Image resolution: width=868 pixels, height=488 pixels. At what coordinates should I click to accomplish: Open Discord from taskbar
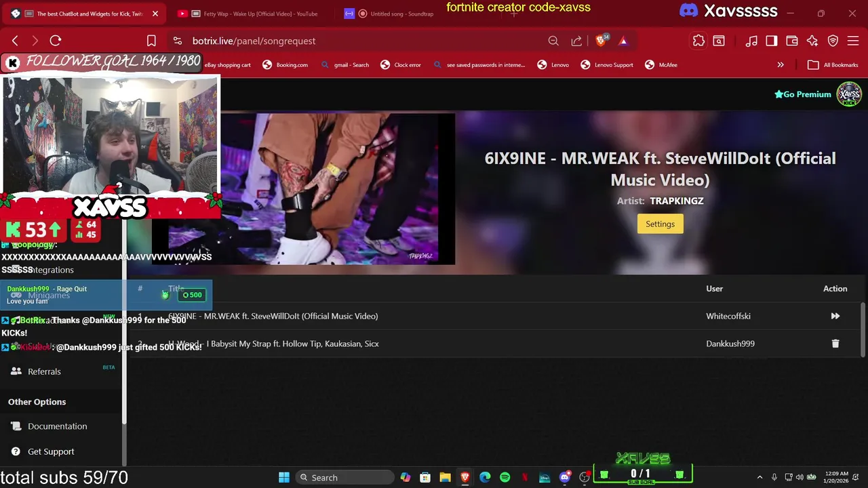[564, 477]
